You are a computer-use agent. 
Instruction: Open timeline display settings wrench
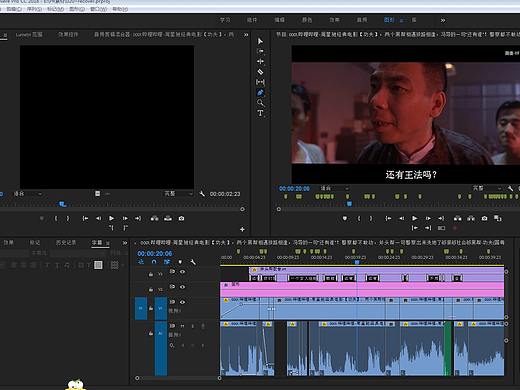pos(193,262)
